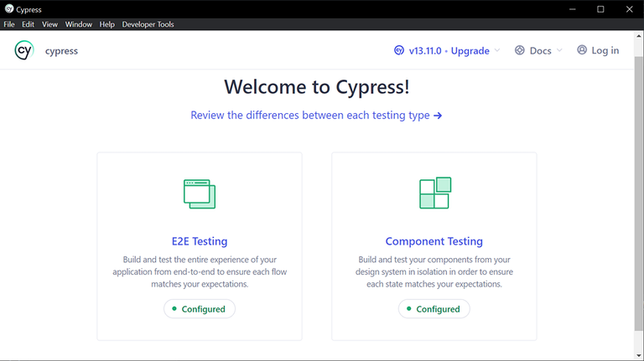Image resolution: width=644 pixels, height=361 pixels.
Task: Click the Log in button
Action: click(x=598, y=50)
